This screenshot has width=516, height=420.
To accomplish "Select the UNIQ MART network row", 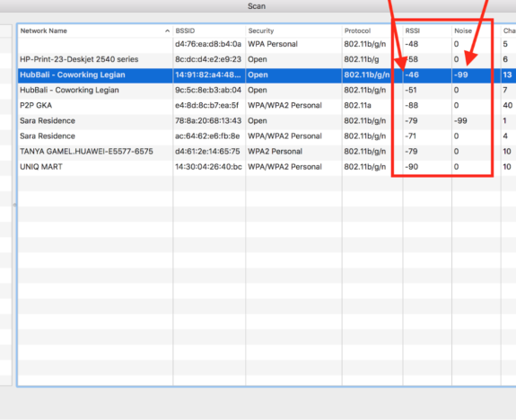I will click(x=267, y=167).
